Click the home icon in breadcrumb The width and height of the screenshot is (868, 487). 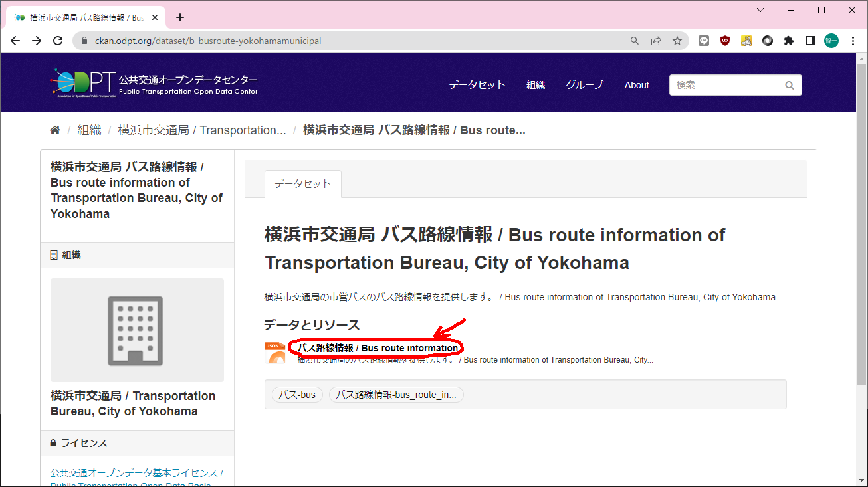55,130
